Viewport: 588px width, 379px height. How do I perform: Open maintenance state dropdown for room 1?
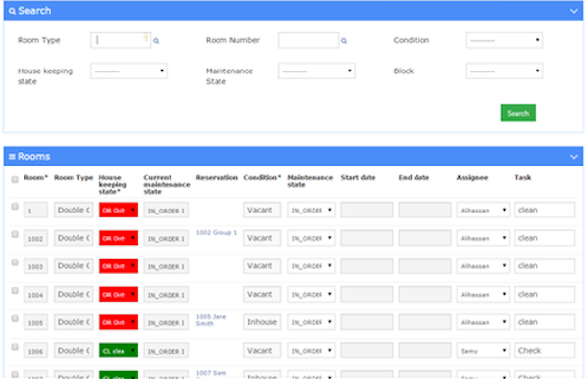(312, 210)
